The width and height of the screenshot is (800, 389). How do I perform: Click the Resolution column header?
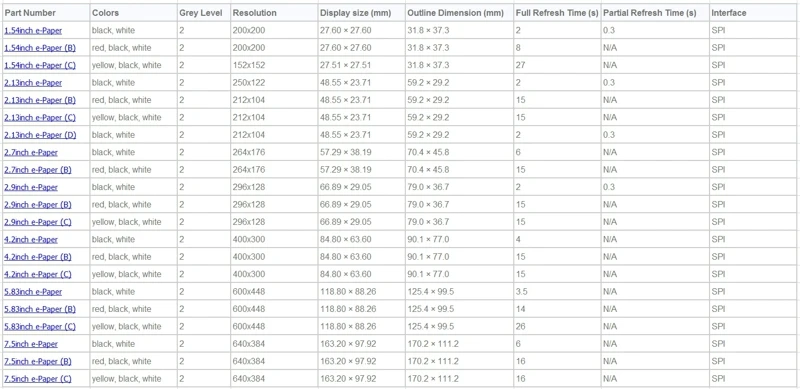[255, 13]
